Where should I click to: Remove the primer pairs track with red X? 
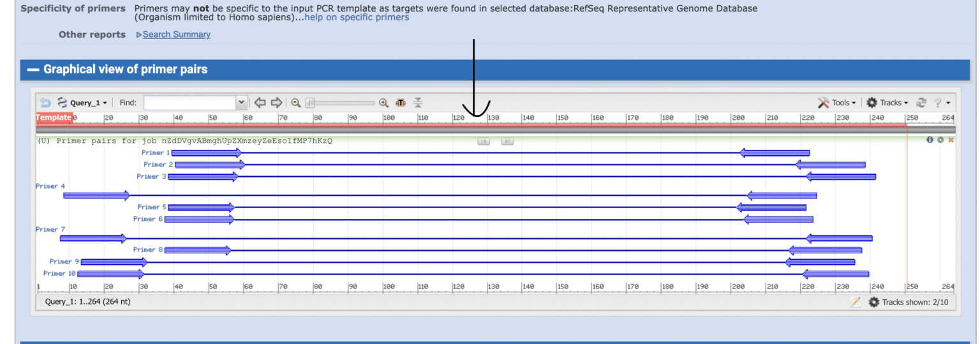(951, 140)
